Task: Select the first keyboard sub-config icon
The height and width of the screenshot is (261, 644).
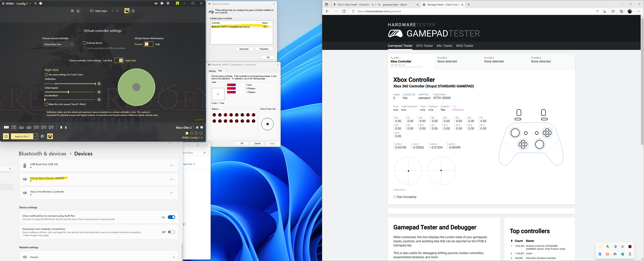Action: (x=22, y=127)
